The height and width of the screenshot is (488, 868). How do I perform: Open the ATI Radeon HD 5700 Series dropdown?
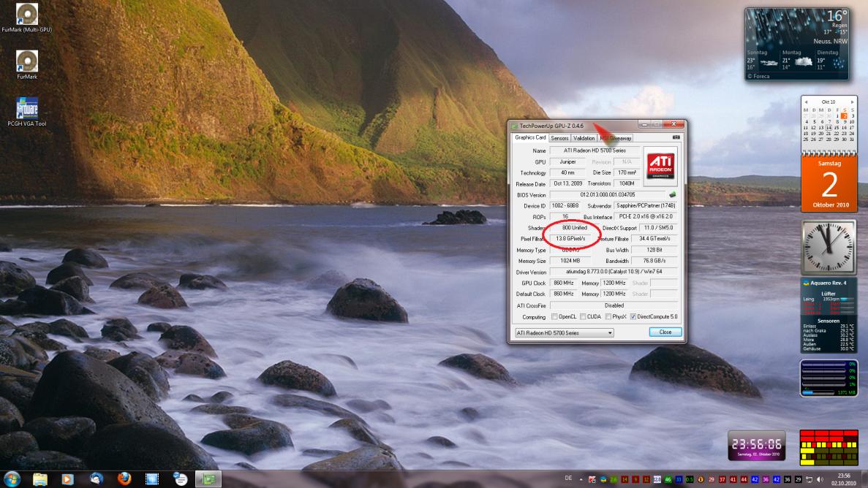[564, 333]
